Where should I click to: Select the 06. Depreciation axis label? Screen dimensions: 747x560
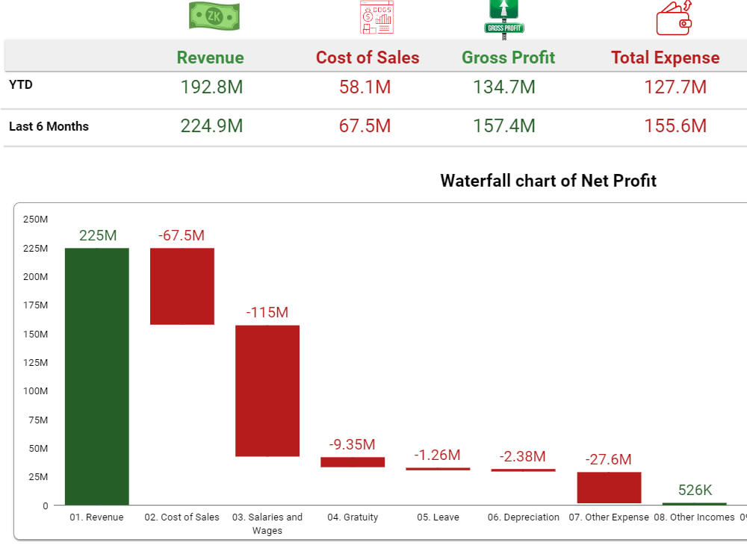click(x=524, y=517)
